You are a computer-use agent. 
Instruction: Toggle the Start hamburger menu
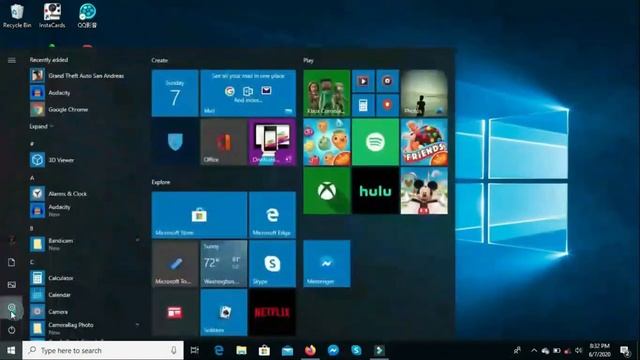[x=11, y=60]
